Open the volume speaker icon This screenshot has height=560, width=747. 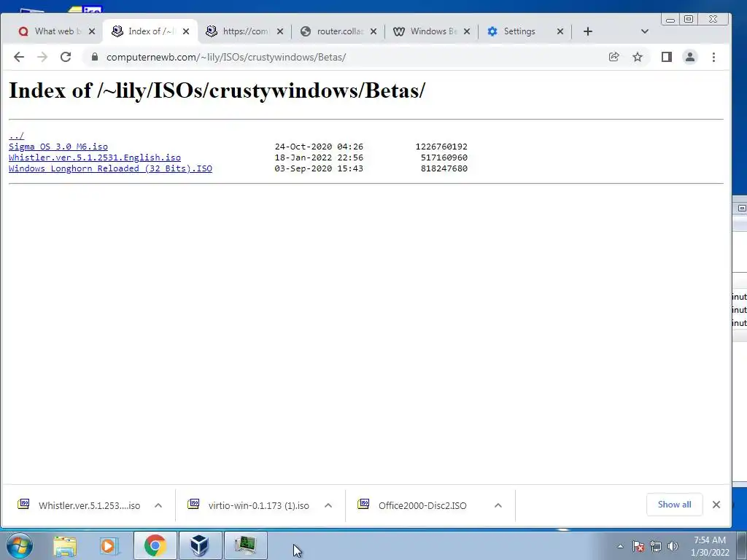(x=673, y=547)
